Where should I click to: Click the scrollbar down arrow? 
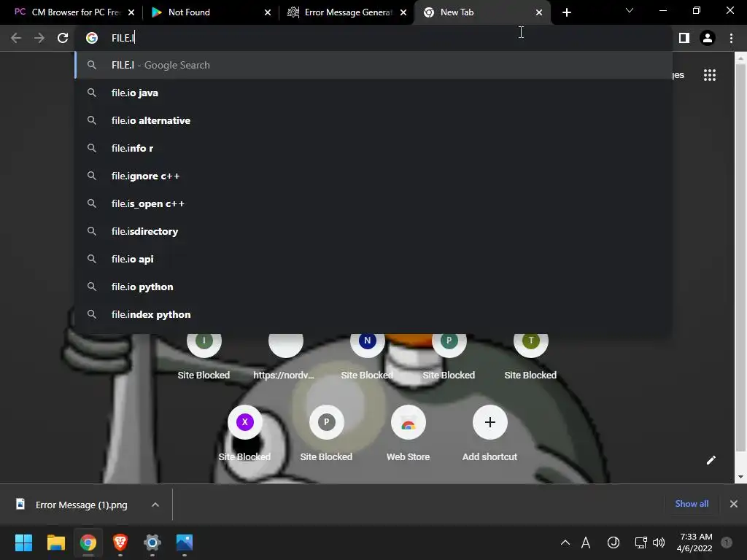[x=740, y=477]
